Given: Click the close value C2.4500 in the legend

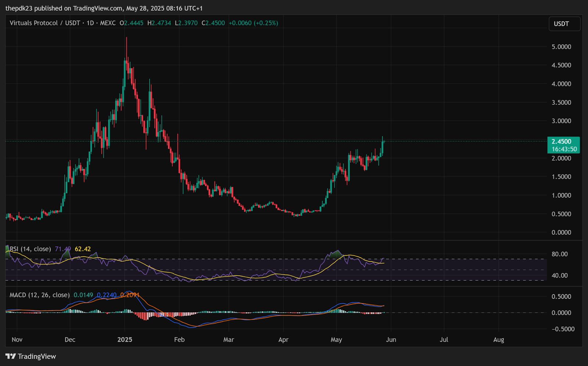Looking at the screenshot, I should 213,23.
